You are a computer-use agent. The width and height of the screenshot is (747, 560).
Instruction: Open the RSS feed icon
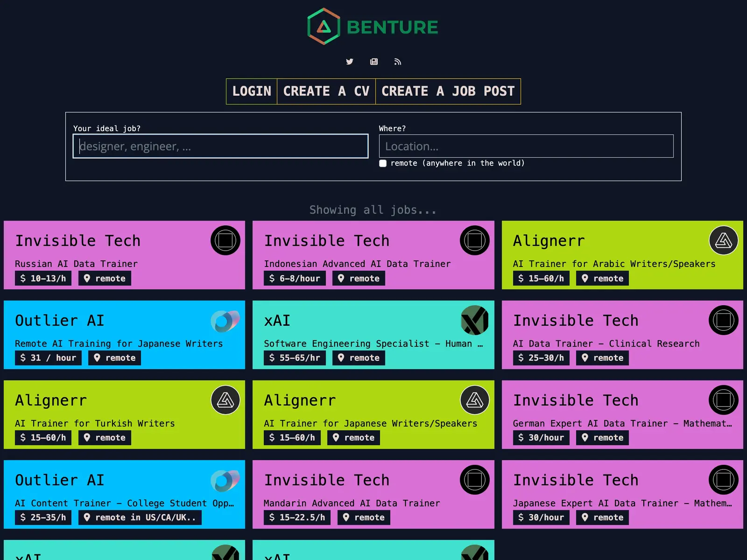pyautogui.click(x=398, y=62)
